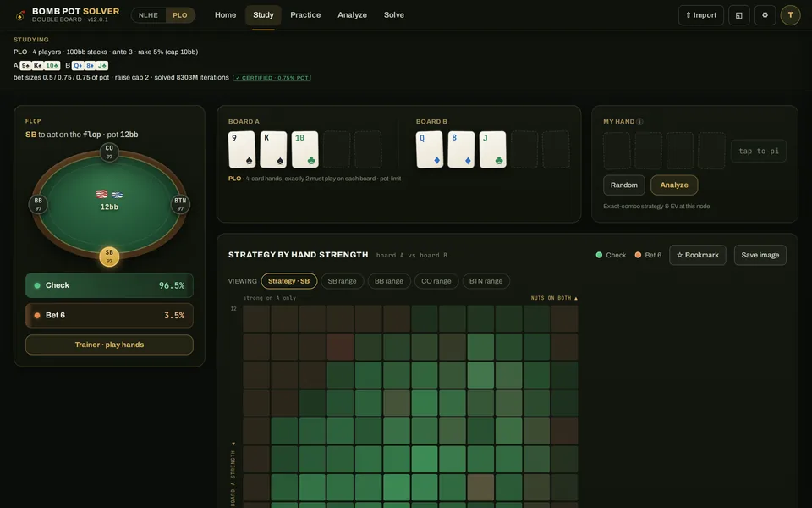Viewport: 812px width, 508px height.
Task: Select the CO seat on the table
Action: tap(109, 152)
